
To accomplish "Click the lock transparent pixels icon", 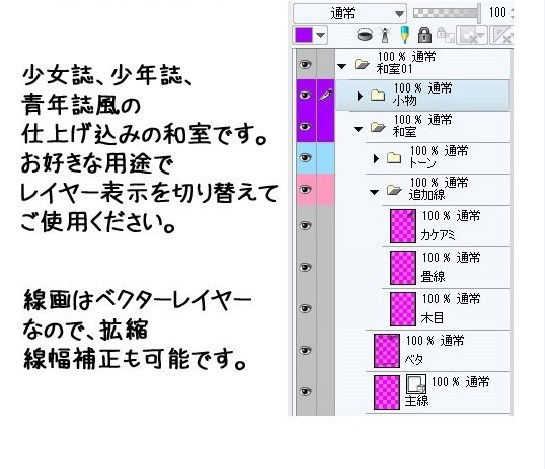I will pyautogui.click(x=446, y=35).
